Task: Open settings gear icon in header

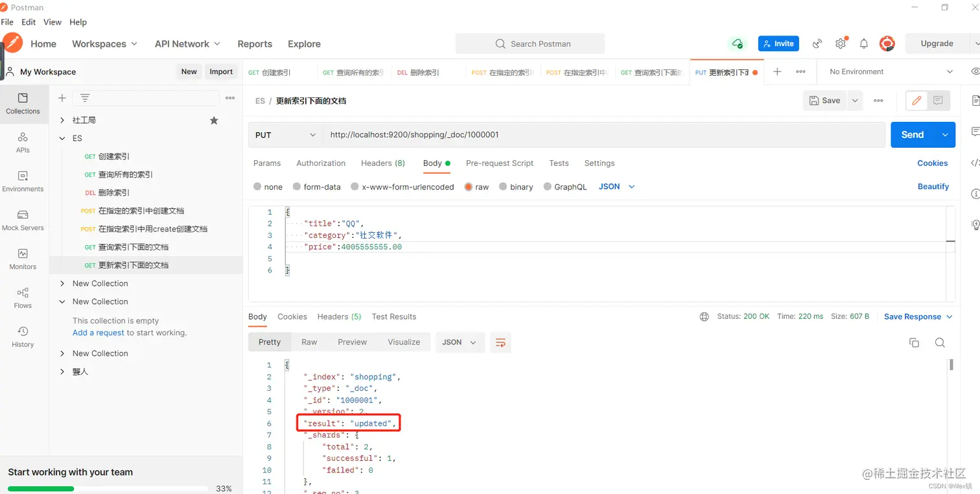Action: (841, 43)
